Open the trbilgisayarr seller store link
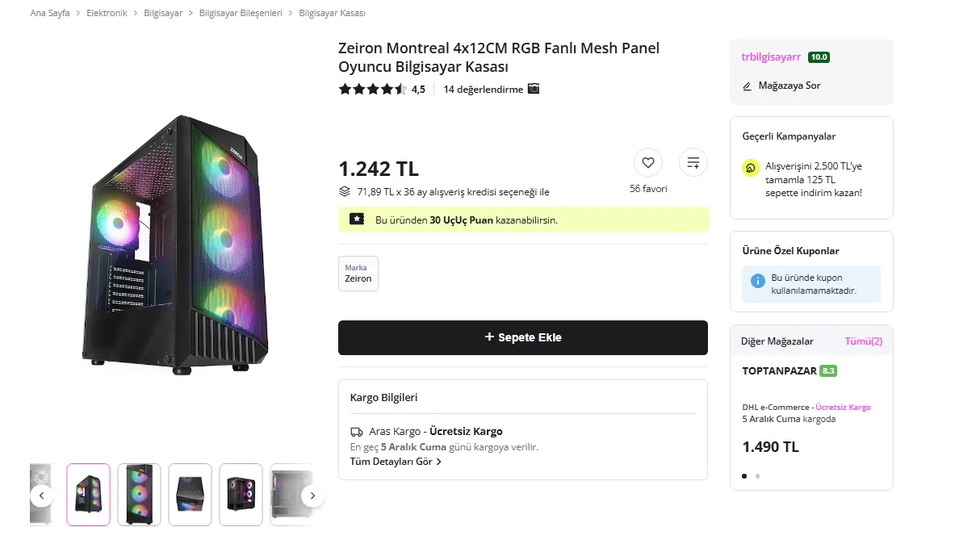This screenshot has width=980, height=548. click(x=771, y=57)
